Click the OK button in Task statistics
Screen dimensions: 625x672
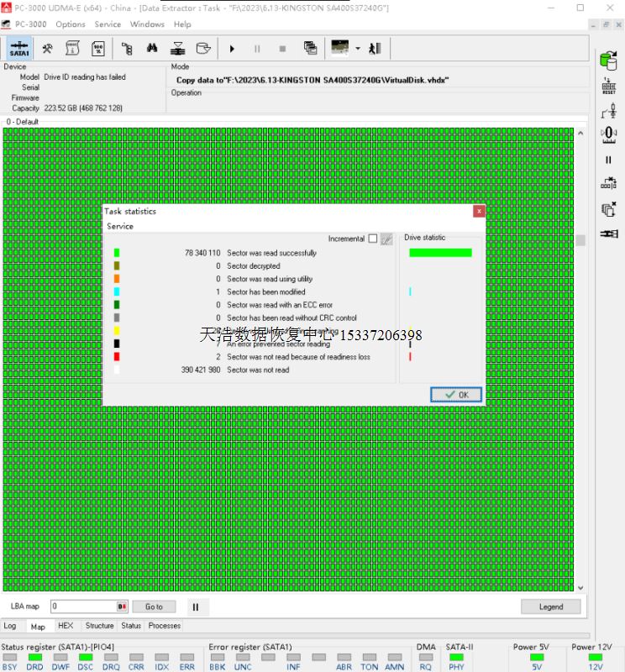455,395
